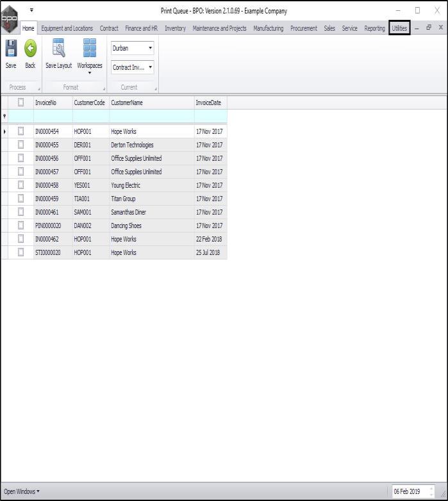Image resolution: width=448 pixels, height=501 pixels.
Task: Click the filter row pin icon
Action: click(4, 116)
